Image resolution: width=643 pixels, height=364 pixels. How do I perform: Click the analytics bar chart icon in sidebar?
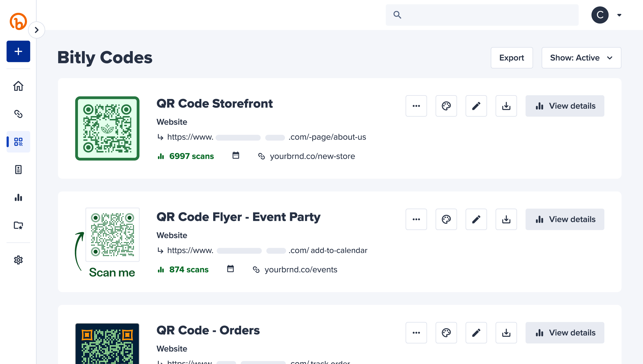point(18,197)
